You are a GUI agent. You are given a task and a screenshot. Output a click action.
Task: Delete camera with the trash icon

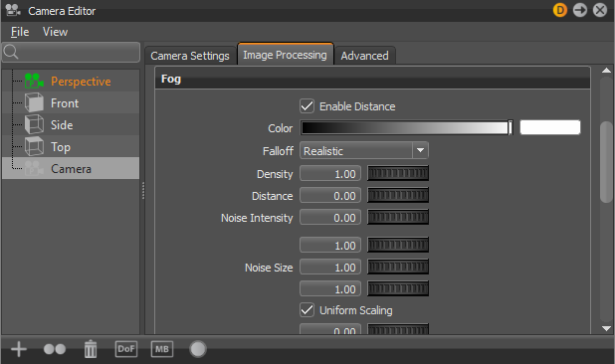91,349
